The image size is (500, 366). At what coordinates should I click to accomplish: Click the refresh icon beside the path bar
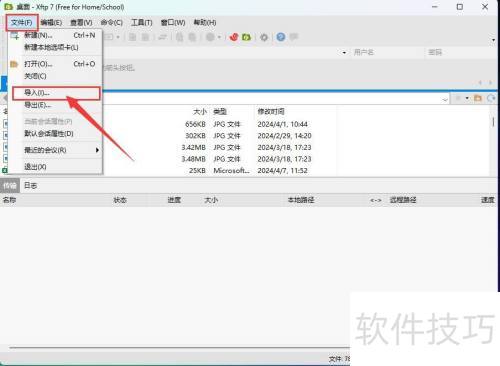(491, 98)
